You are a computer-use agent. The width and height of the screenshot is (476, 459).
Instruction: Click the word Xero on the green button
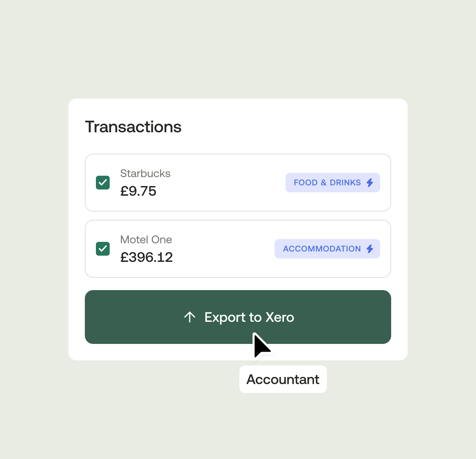tap(280, 317)
